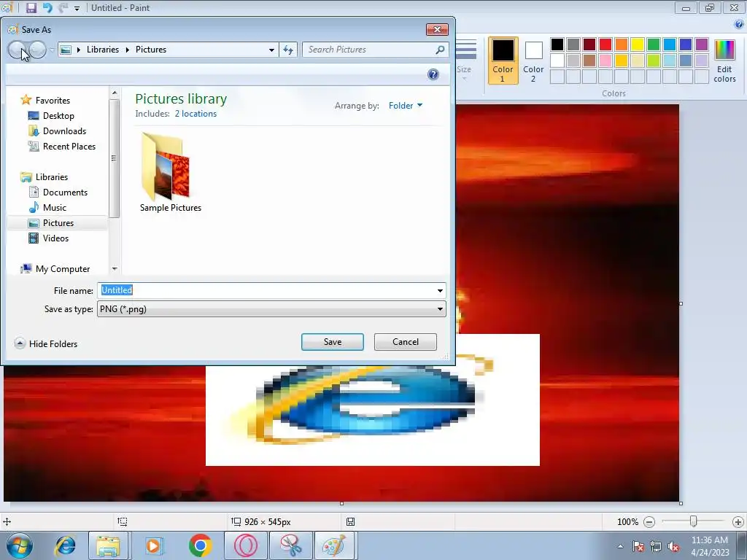Collapse the pane with Hide Folders
This screenshot has width=747, height=560.
(46, 344)
